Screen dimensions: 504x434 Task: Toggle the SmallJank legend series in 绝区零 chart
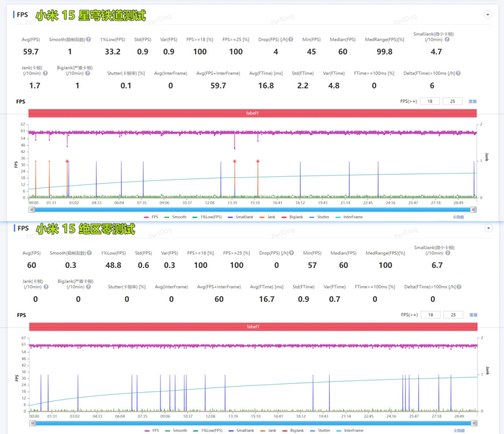(241, 430)
